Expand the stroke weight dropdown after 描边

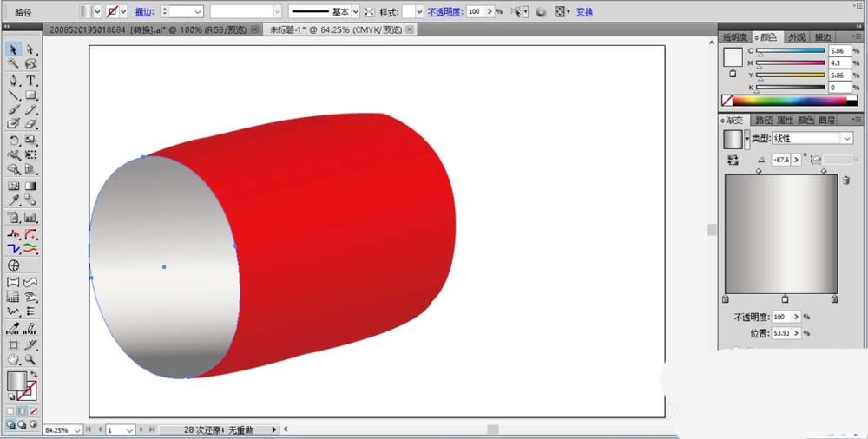(196, 12)
